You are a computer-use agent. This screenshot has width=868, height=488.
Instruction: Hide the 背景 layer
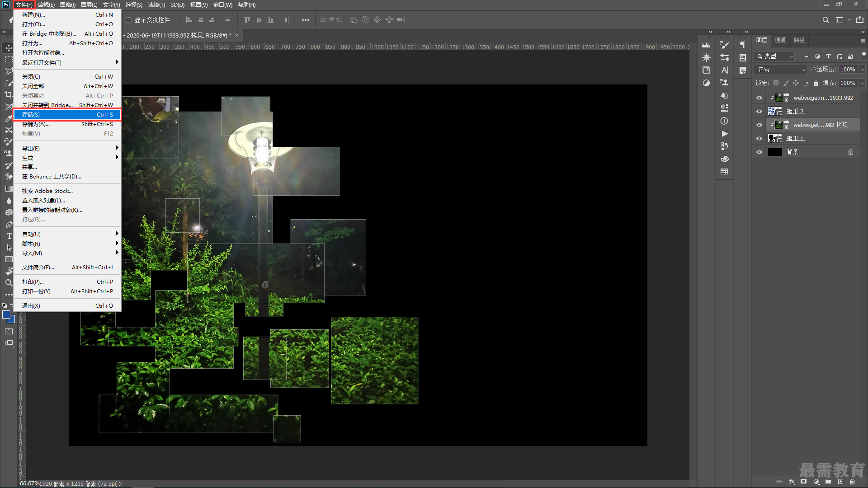tap(759, 152)
